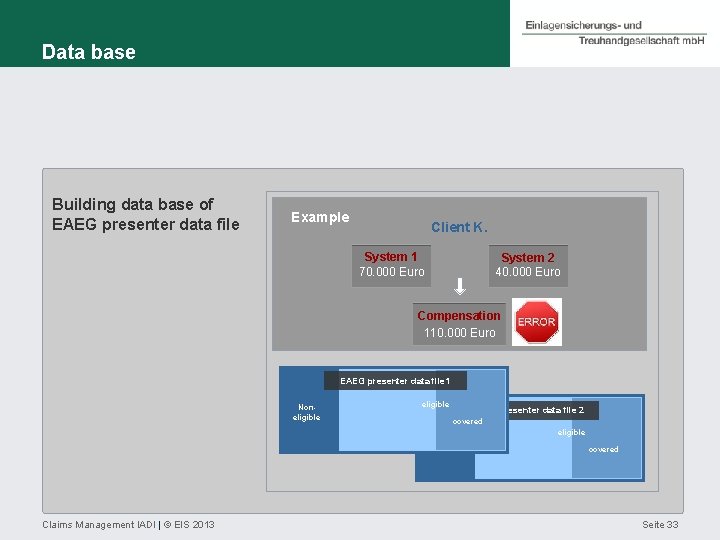
Task: Click the 'Claims Management IADI' footer text
Action: tap(99, 524)
